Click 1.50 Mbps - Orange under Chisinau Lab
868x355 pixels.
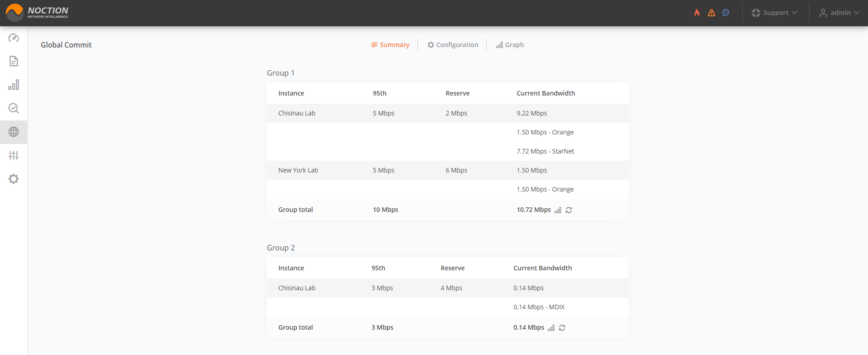545,132
